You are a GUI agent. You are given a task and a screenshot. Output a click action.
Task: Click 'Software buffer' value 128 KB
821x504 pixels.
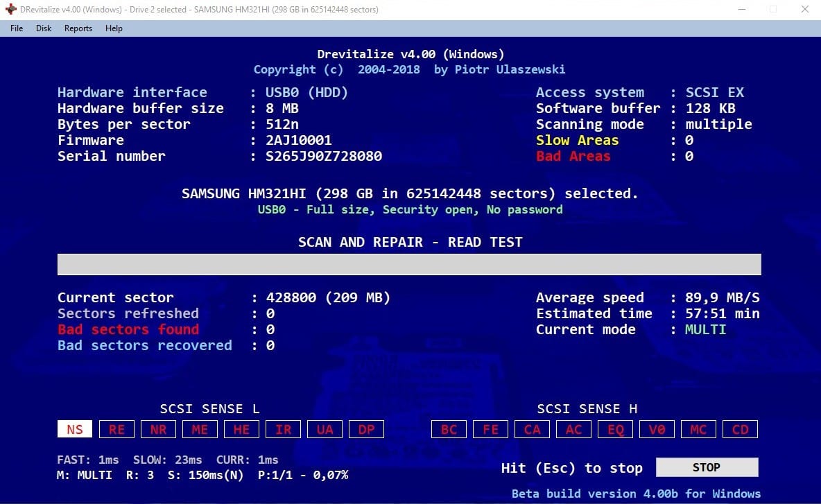click(x=711, y=108)
